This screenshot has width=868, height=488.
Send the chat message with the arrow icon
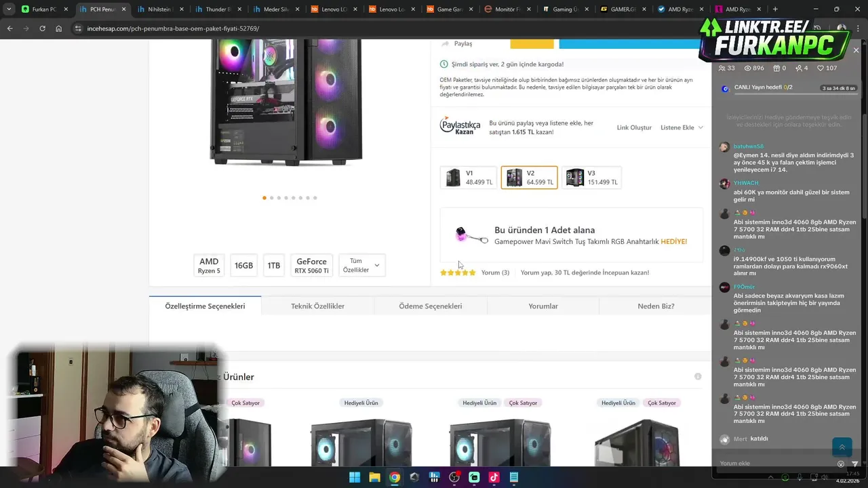(x=855, y=464)
